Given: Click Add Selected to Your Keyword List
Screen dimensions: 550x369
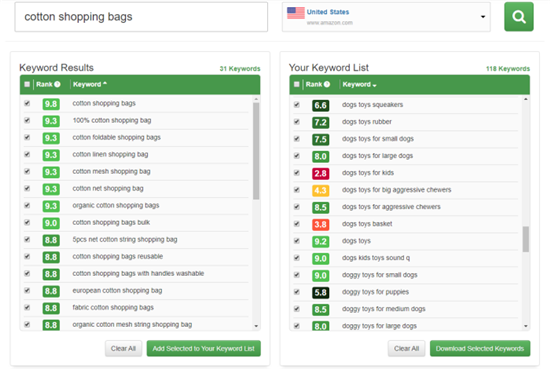Looking at the screenshot, I should pos(203,348).
